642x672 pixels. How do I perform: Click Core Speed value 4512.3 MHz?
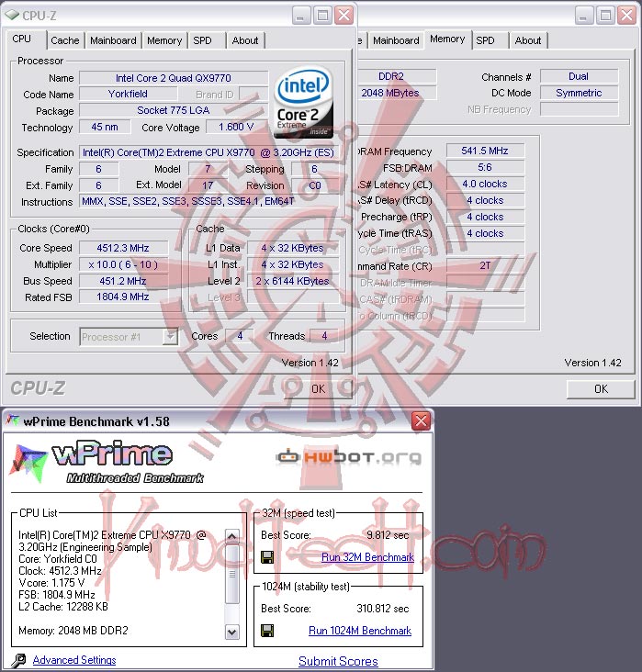click(x=123, y=248)
